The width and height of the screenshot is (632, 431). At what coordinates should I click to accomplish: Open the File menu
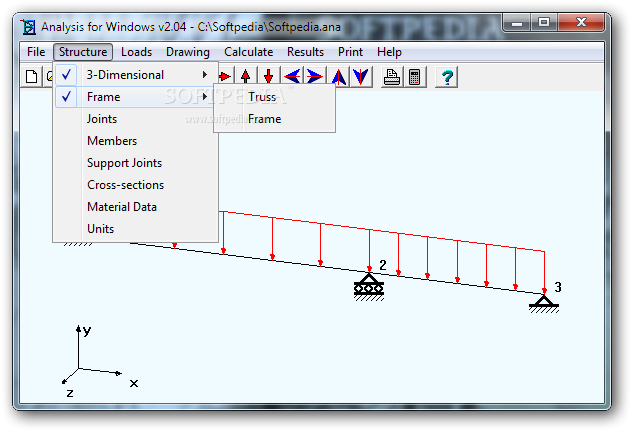pyautogui.click(x=36, y=52)
